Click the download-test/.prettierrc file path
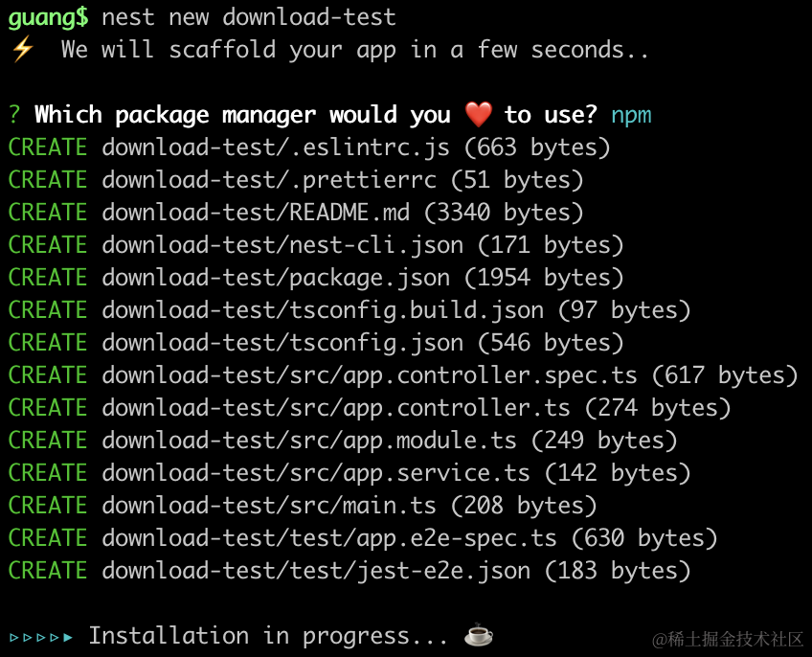The image size is (812, 657). click(269, 180)
